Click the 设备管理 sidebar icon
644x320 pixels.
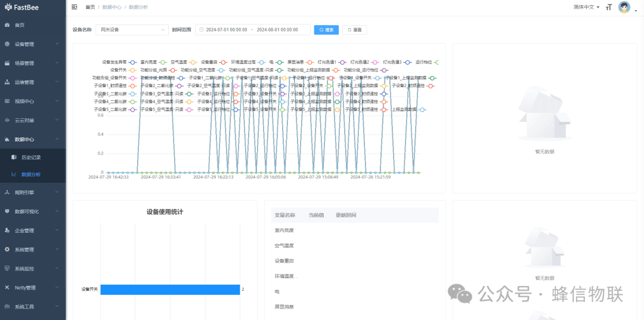(x=7, y=44)
